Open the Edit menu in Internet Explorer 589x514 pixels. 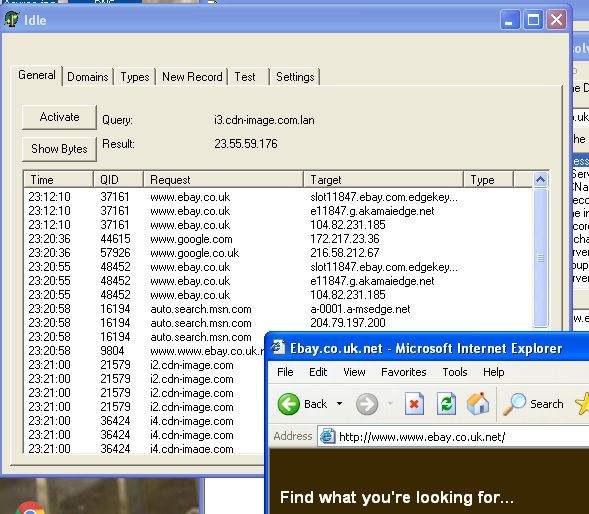coord(318,372)
